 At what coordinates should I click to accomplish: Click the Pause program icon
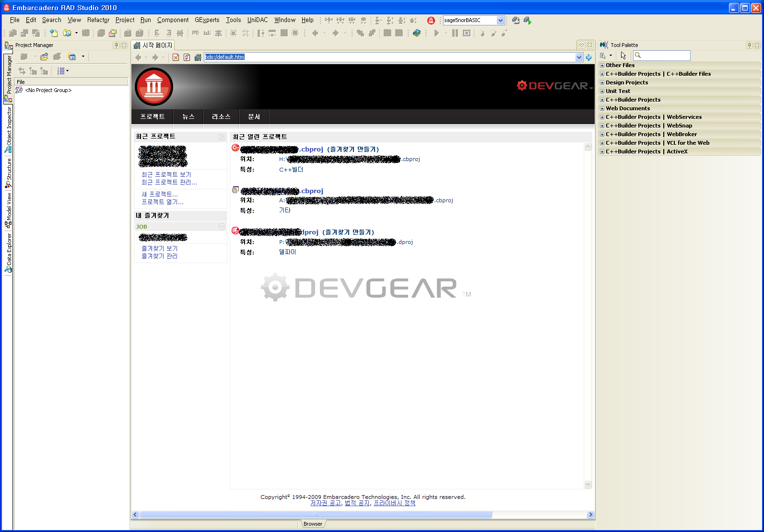(455, 33)
